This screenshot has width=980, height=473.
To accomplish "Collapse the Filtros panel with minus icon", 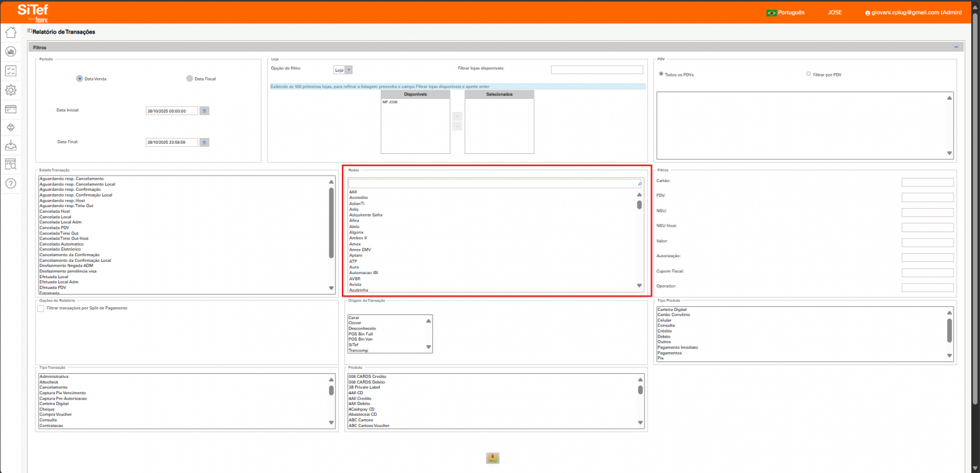I will 956,47.
